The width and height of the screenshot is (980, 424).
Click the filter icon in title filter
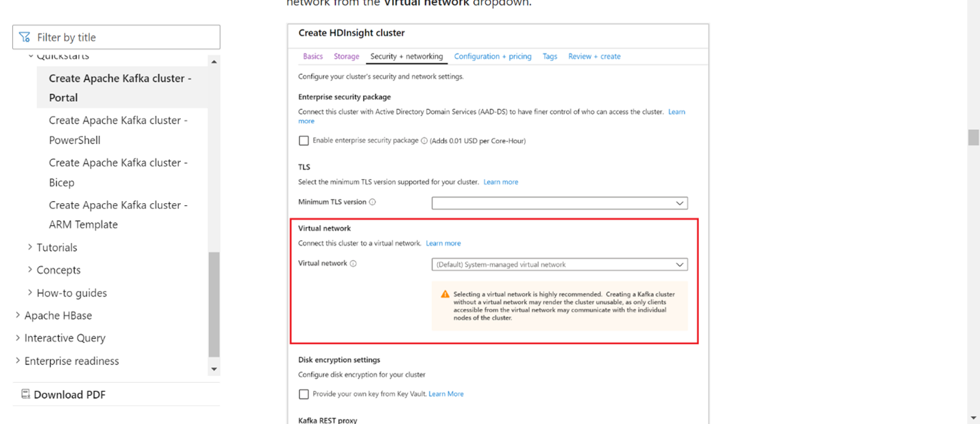tap(25, 37)
